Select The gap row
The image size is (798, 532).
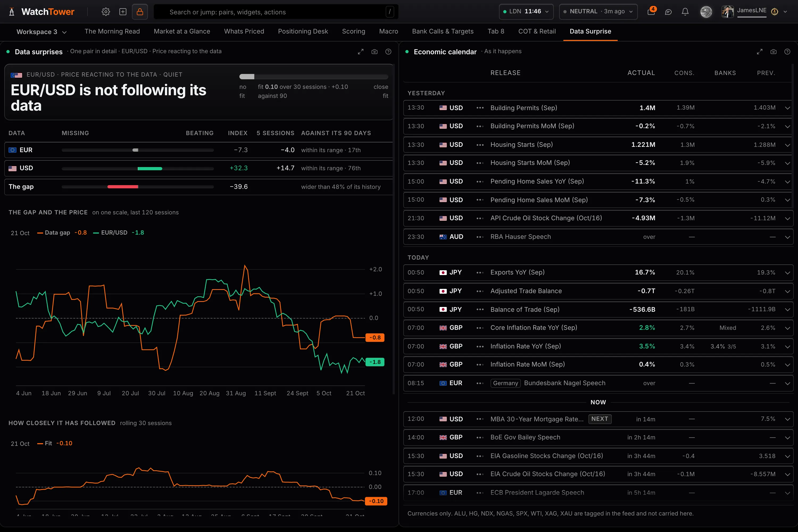pos(198,187)
